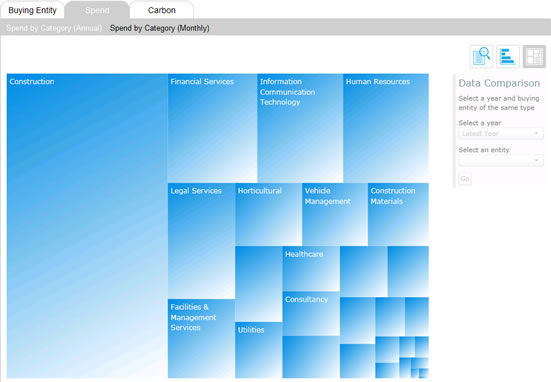Viewport: 551px width, 382px height.
Task: Open the Select a year dropdown
Action: [501, 134]
